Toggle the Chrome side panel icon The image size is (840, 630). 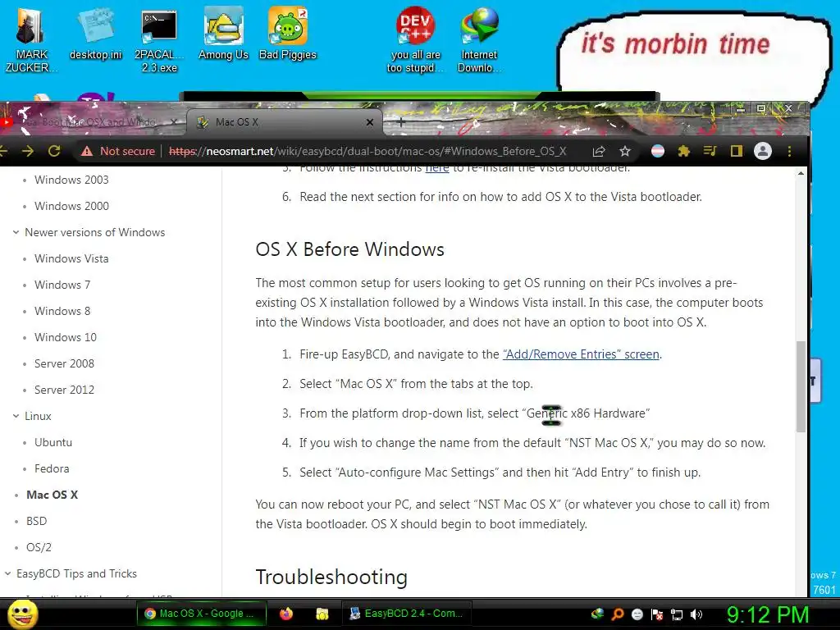tap(737, 152)
